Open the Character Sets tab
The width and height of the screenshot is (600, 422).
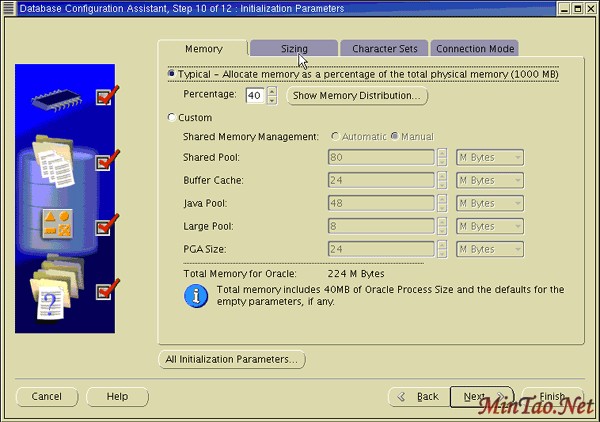point(385,48)
